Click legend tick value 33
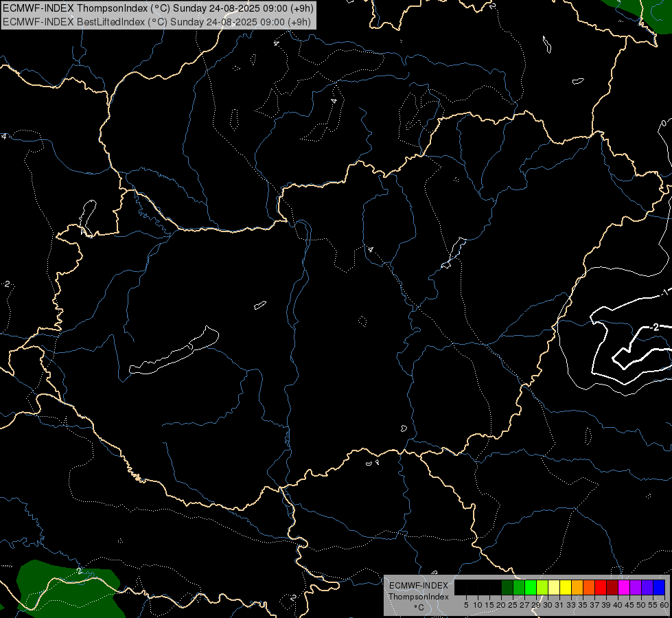 [571, 605]
